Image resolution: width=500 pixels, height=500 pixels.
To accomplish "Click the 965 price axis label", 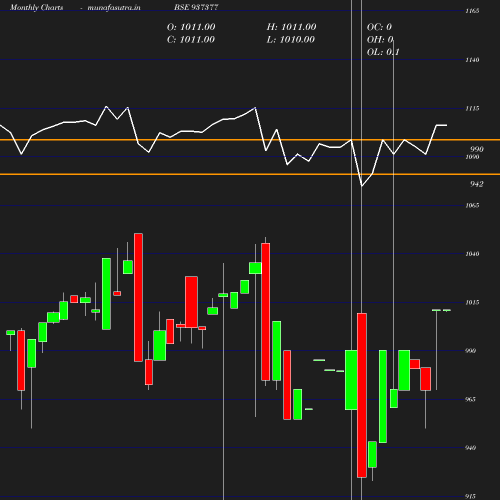I will coord(470,399).
